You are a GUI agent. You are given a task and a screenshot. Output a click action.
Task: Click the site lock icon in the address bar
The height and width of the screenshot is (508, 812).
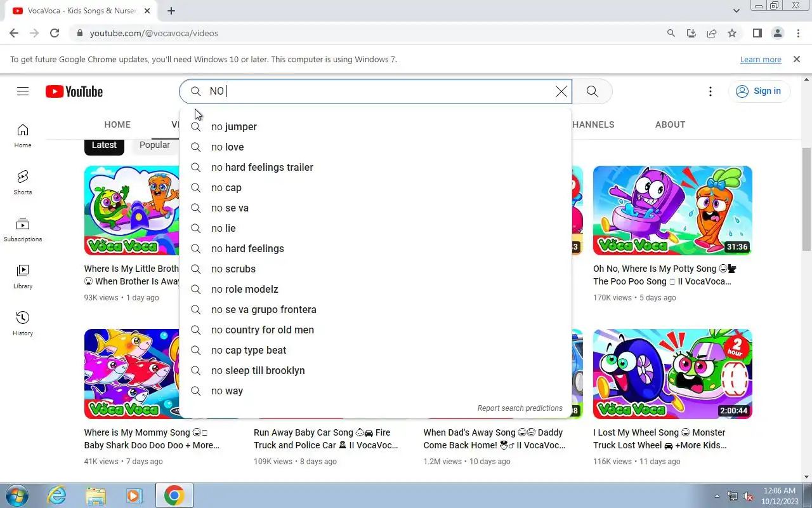point(79,33)
